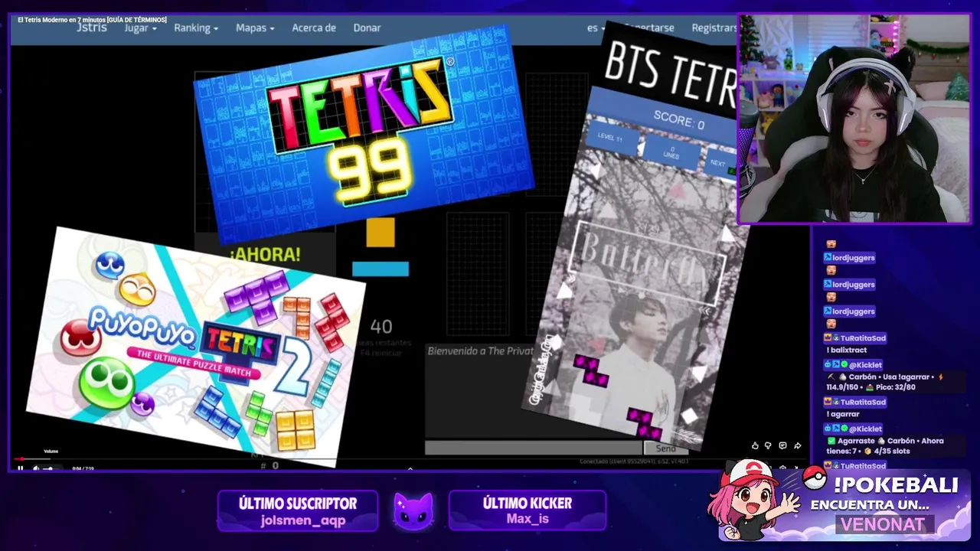This screenshot has width=980, height=551.
Task: Open the comments icon on the video
Action: point(782,445)
